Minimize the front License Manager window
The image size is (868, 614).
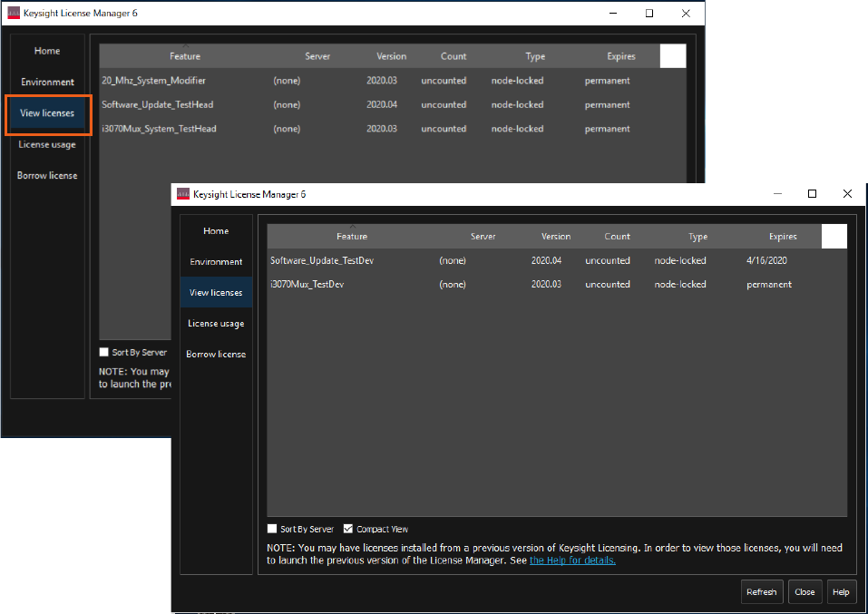777,194
